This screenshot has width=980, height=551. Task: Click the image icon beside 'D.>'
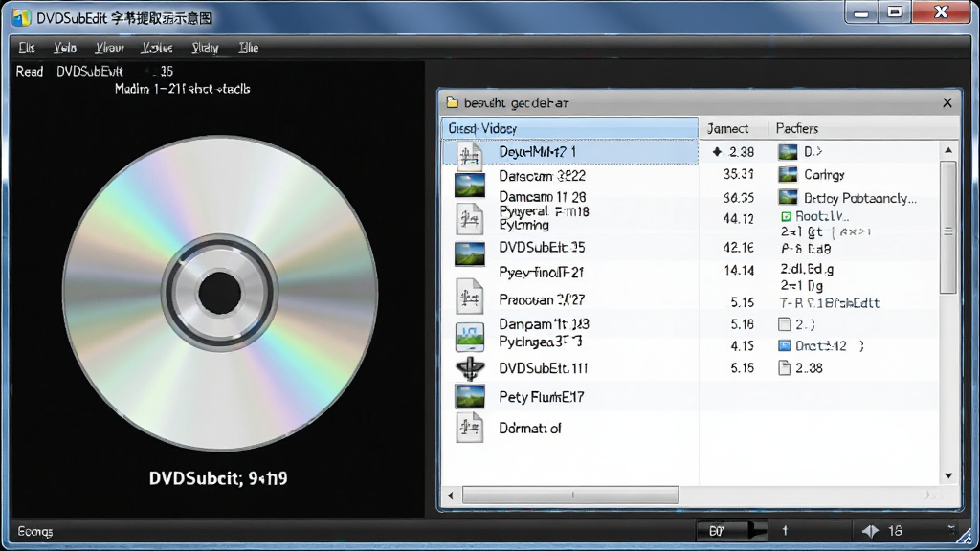788,152
